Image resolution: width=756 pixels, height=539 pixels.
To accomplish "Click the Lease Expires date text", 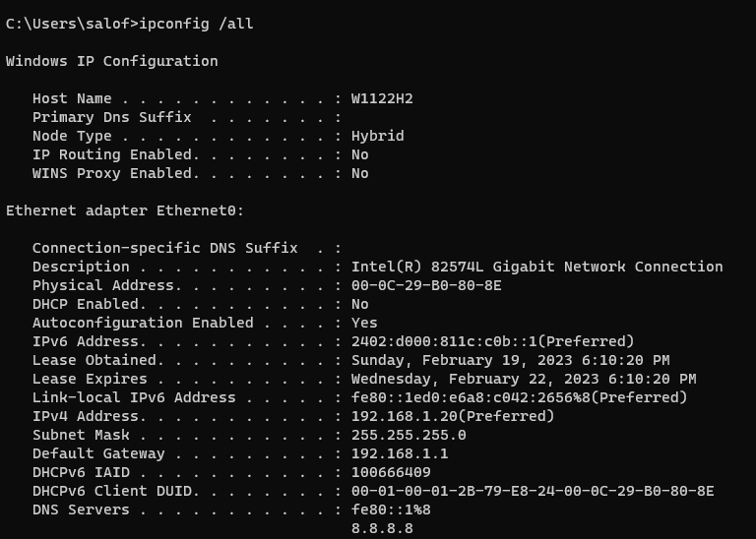I will tap(524, 379).
